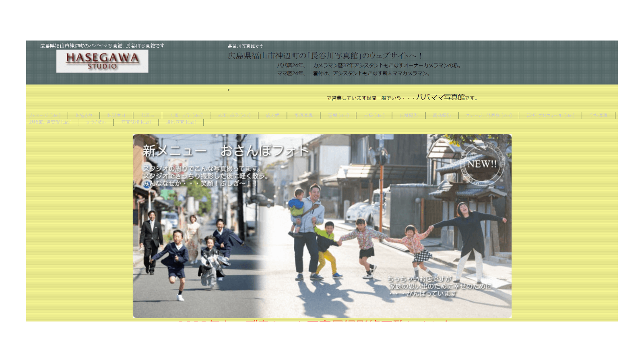Click the HASEGAWA STUDIO logo
Screen dimensions: 644x362
102,61
